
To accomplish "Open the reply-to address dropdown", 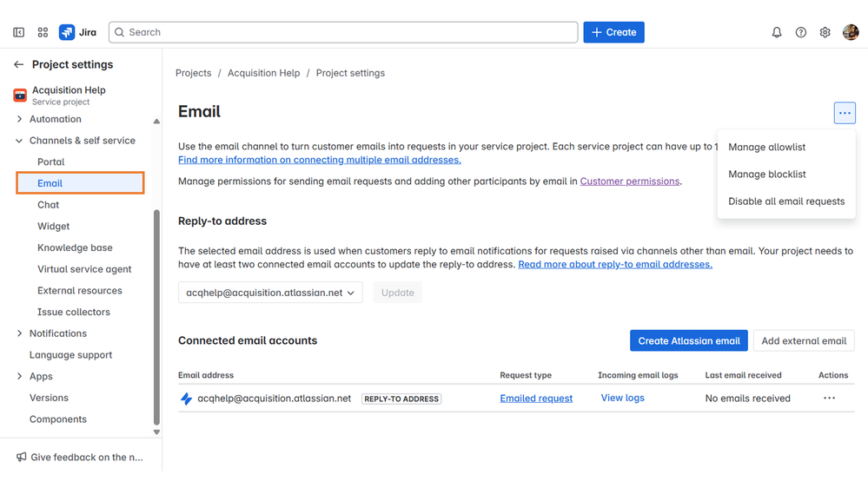I will (x=270, y=293).
